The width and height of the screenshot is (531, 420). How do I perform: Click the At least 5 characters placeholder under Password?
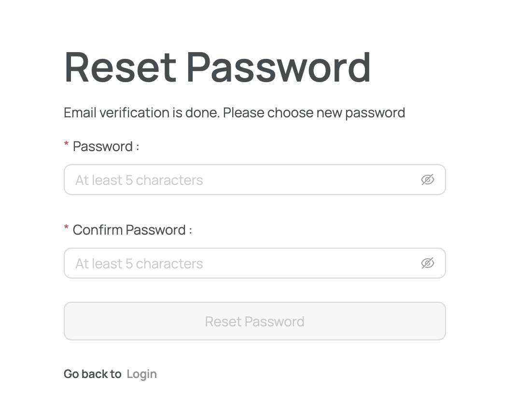pyautogui.click(x=139, y=180)
